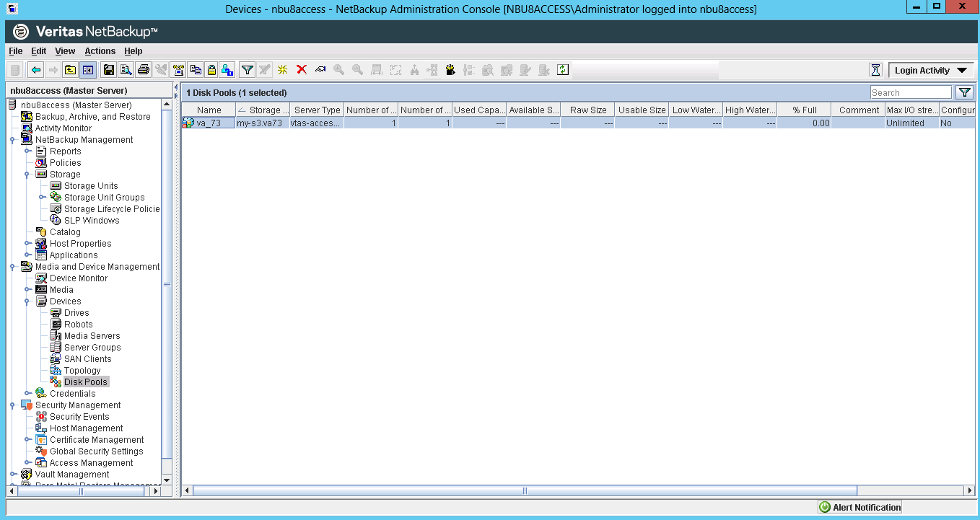This screenshot has height=520, width=980.
Task: Open the Actions menu
Action: pyautogui.click(x=100, y=50)
